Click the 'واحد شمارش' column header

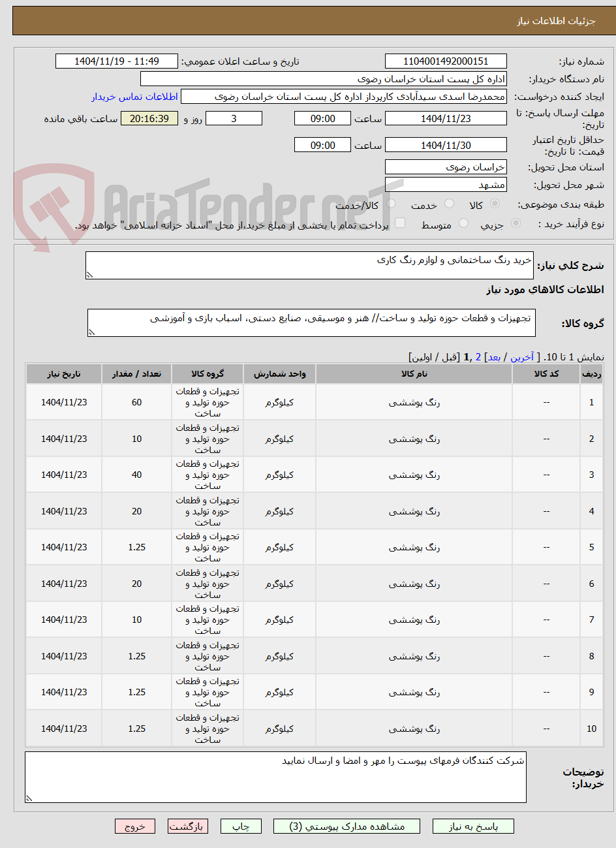click(279, 373)
